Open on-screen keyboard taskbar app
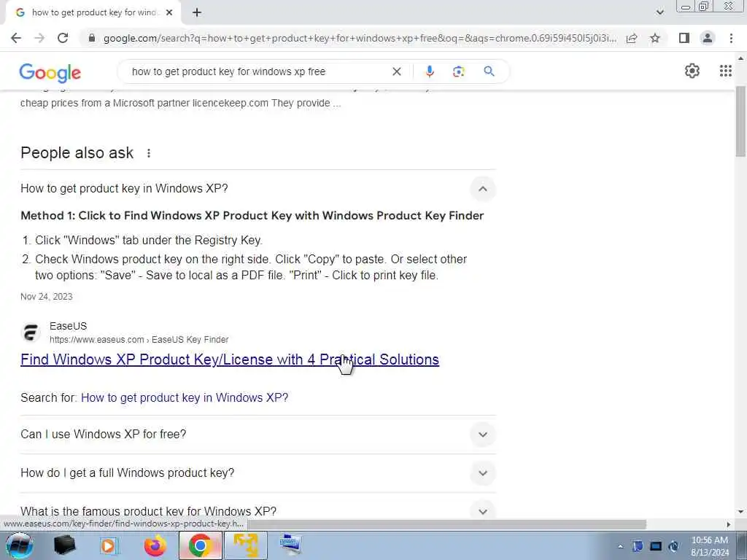The image size is (747, 560). click(290, 545)
